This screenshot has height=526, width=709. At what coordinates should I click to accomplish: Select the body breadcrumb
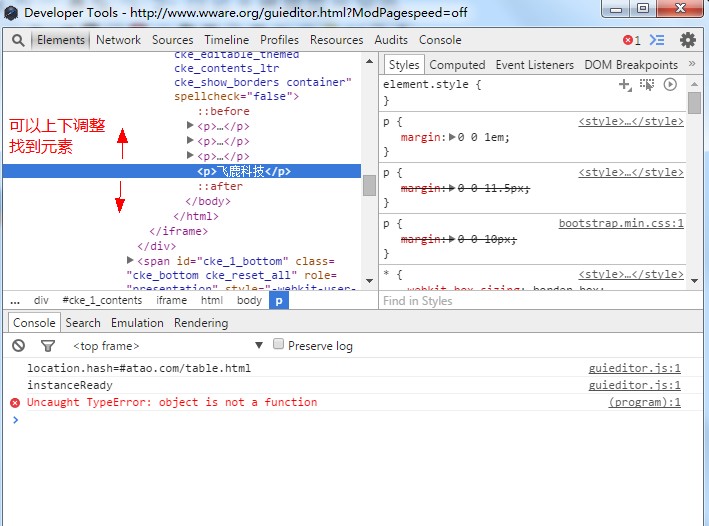(x=249, y=300)
